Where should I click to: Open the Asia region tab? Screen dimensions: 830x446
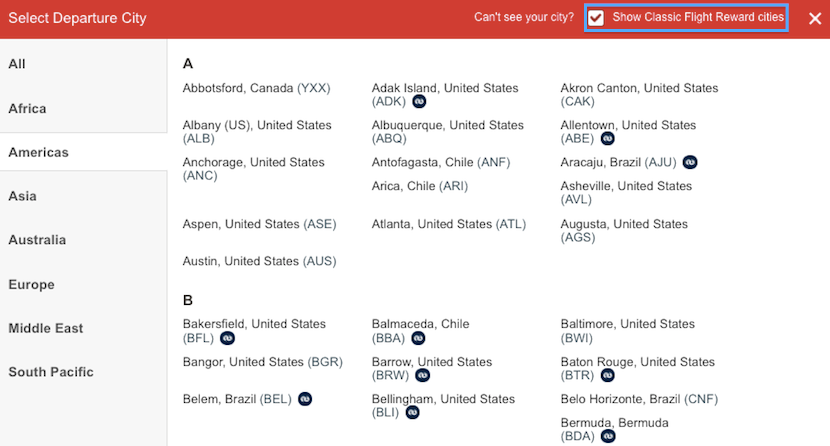click(x=23, y=196)
